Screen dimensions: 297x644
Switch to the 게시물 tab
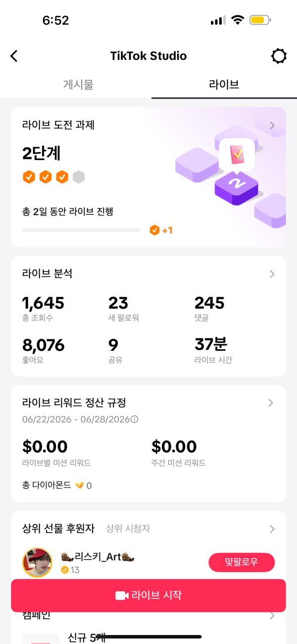point(78,84)
